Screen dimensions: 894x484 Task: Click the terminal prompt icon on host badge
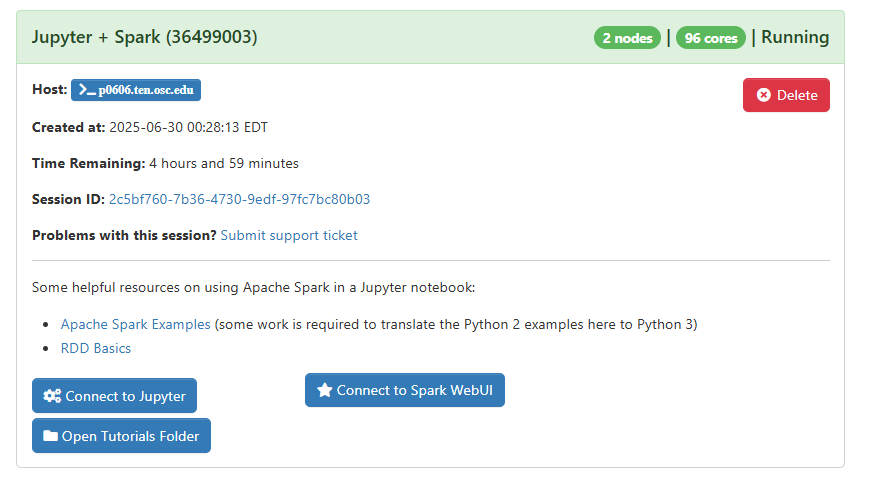pyautogui.click(x=87, y=90)
